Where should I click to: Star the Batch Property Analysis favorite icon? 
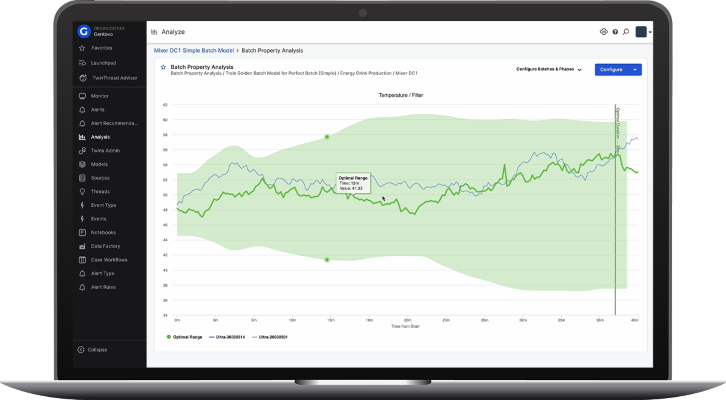(x=164, y=68)
